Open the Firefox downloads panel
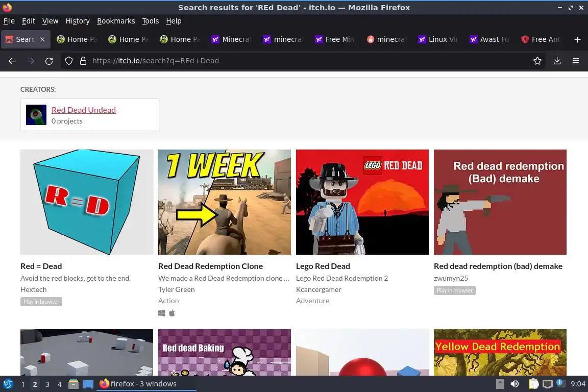Image resolution: width=588 pixels, height=392 pixels. point(557,61)
